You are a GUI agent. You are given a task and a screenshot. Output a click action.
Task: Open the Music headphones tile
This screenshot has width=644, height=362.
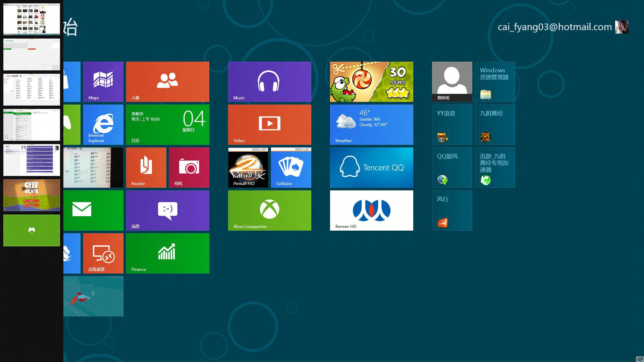coord(269,81)
